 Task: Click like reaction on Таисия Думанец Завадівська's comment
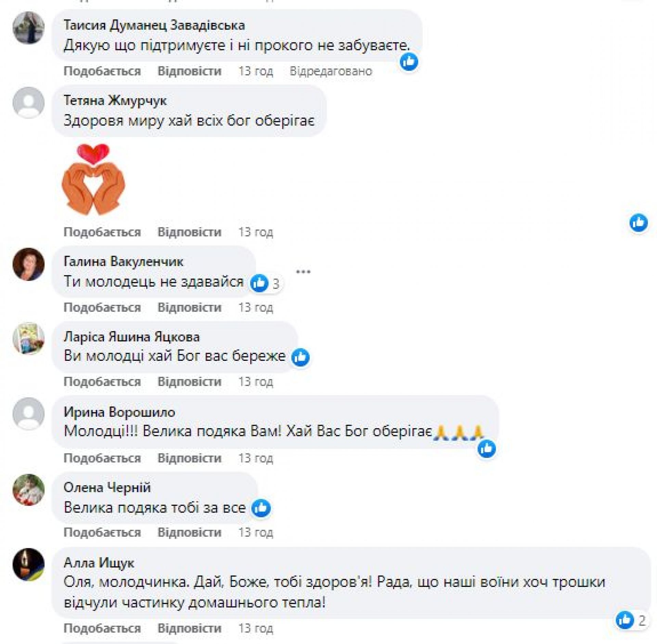pos(409,62)
